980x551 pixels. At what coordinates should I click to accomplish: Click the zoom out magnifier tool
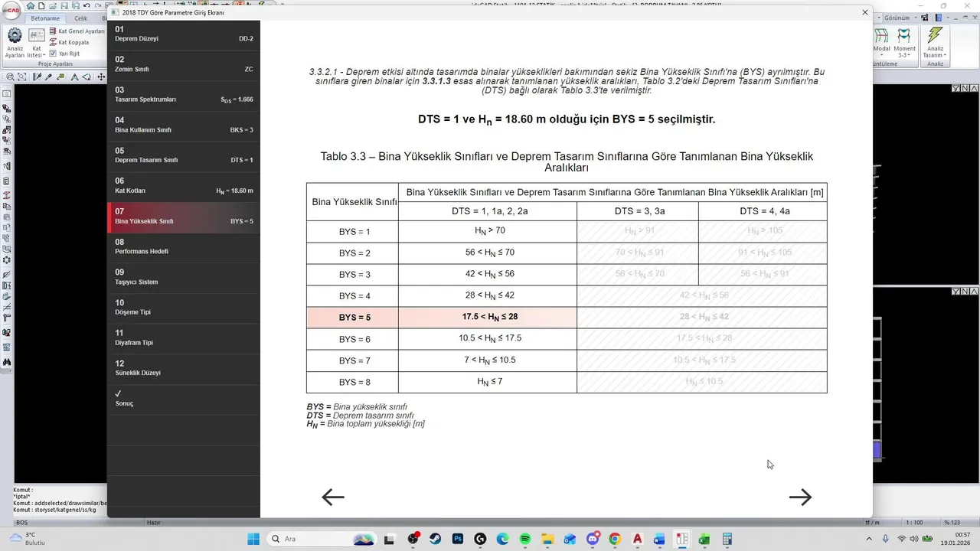[x=10, y=77]
